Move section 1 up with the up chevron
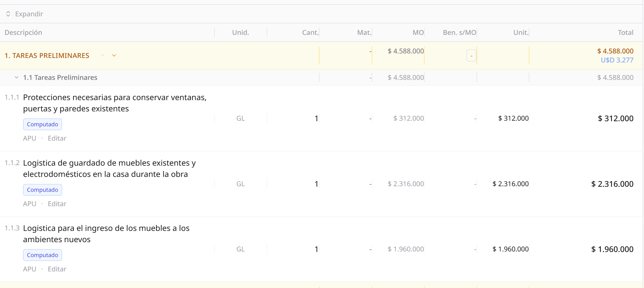The height and width of the screenshot is (288, 644). click(x=103, y=55)
